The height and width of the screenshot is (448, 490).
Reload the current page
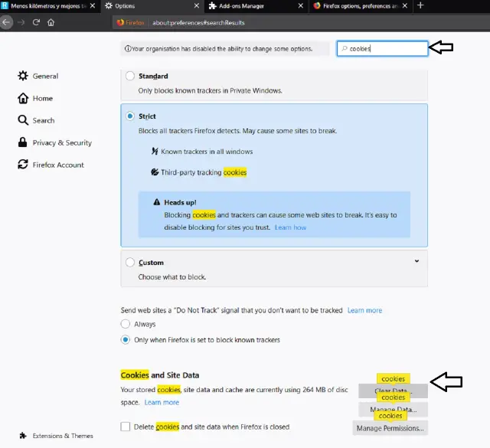click(36, 22)
